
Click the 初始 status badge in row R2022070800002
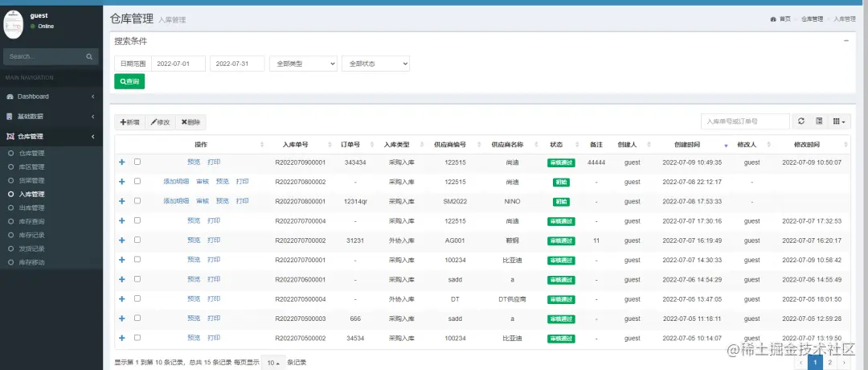point(561,183)
